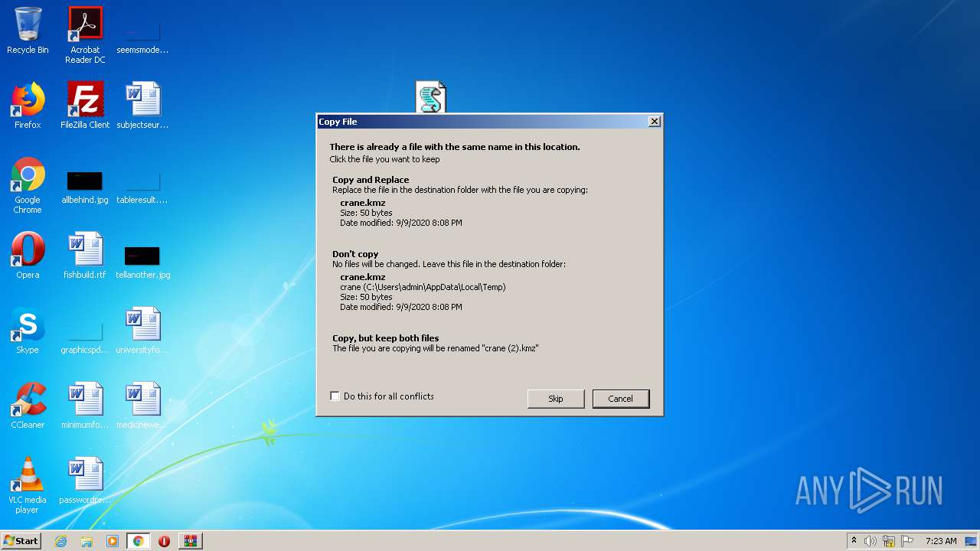
Task: Open Windows Media Player taskbar icon
Action: pyautogui.click(x=113, y=541)
